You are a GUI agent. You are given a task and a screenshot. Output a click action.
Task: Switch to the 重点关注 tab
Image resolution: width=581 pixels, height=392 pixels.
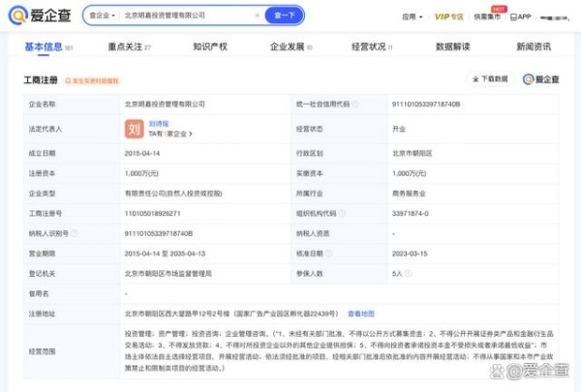pyautogui.click(x=130, y=47)
